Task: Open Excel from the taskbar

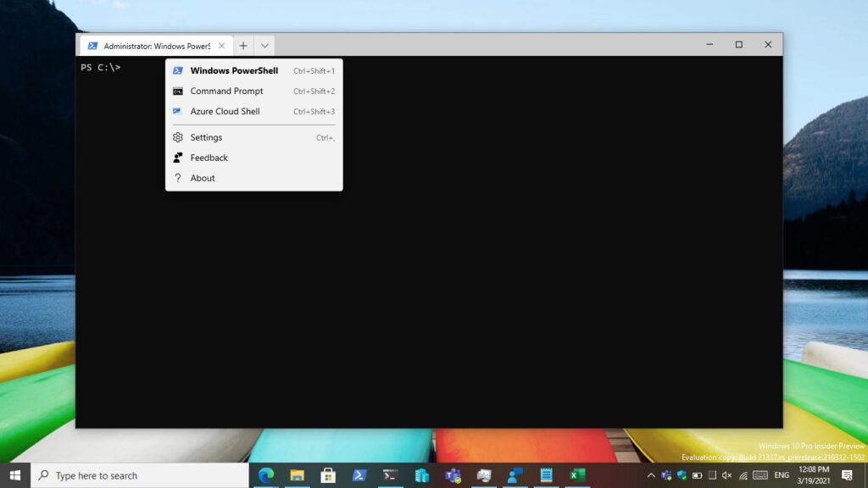Action: (x=577, y=475)
